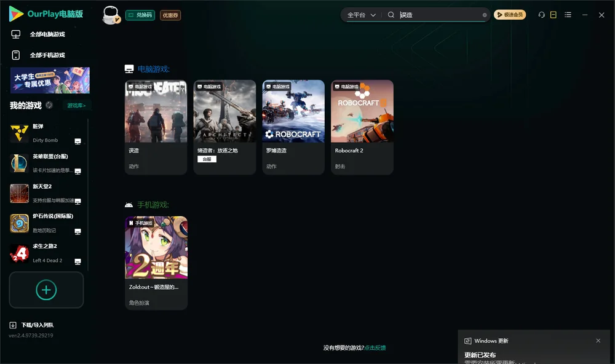The image size is (615, 364).
Task: Click the 点击反馈 feedback link
Action: coord(375,347)
